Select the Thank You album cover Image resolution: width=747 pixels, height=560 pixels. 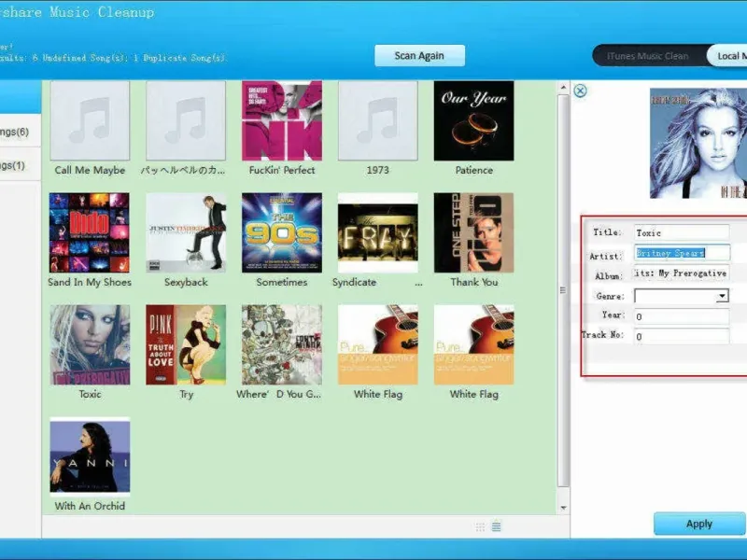(x=474, y=232)
